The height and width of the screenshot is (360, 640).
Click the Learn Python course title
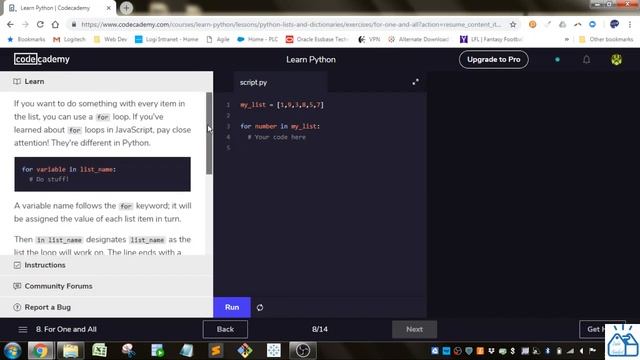(x=311, y=60)
